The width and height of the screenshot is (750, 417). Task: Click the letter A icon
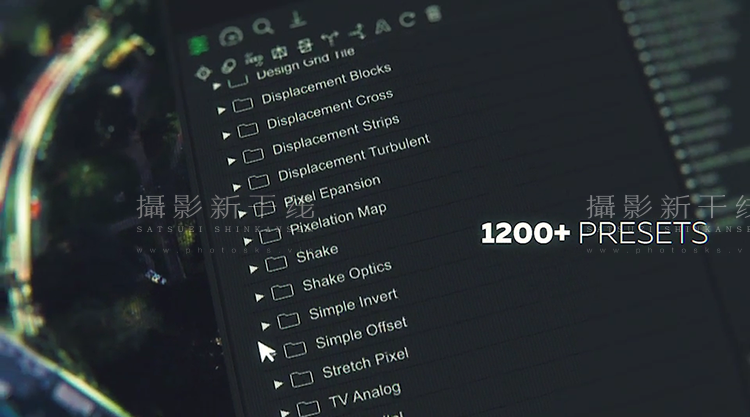(x=383, y=26)
